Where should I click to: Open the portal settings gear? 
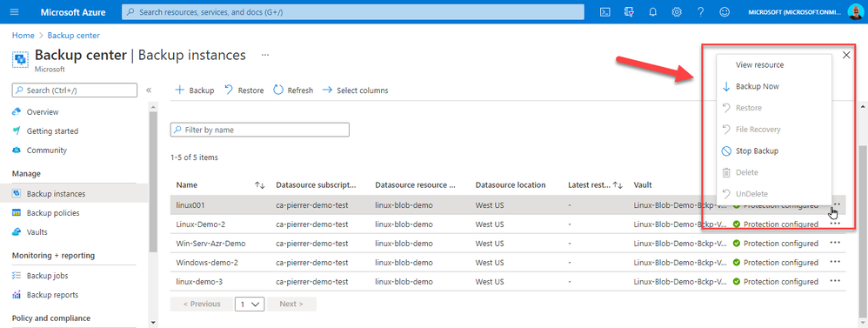[x=677, y=11]
